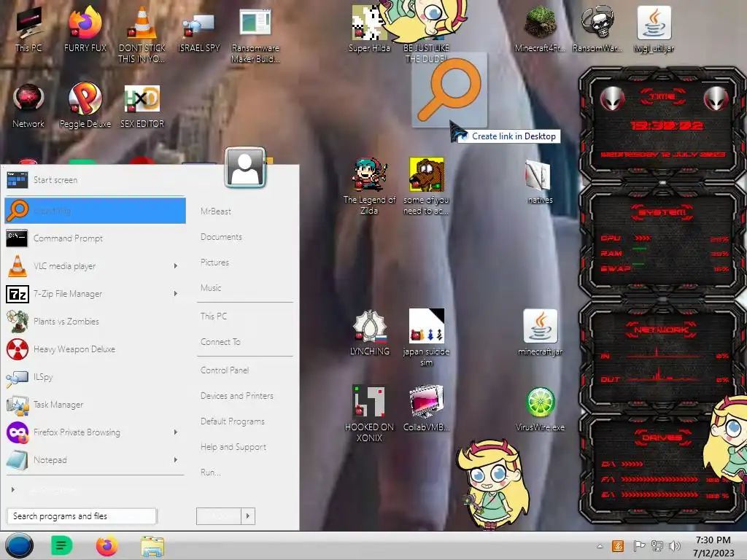747x560 pixels.
Task: Select the minecraft.jar file on desktop
Action: click(x=540, y=332)
